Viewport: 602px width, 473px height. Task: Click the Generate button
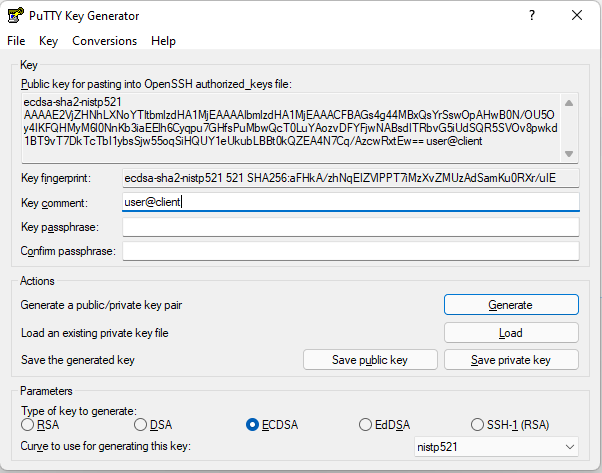[511, 305]
